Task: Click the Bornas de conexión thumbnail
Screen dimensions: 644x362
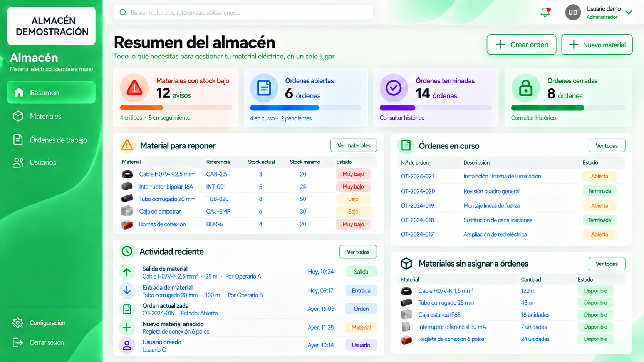Action: click(x=127, y=224)
